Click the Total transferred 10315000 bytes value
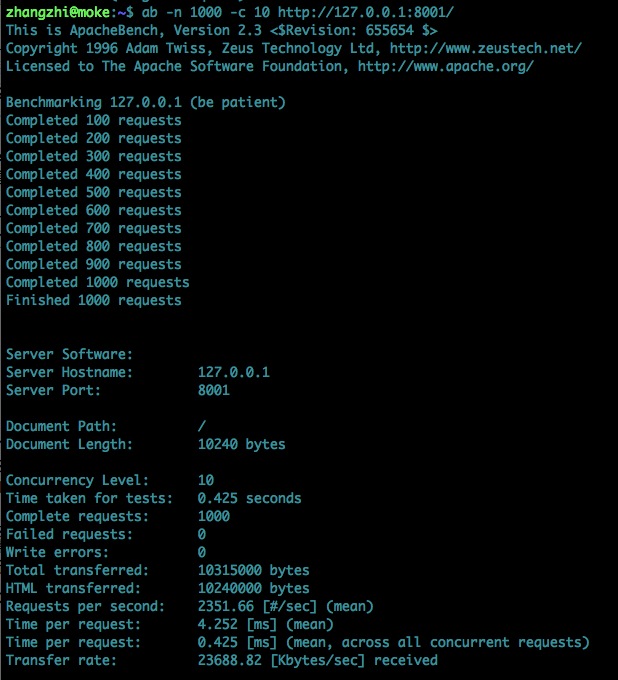 [x=254, y=570]
